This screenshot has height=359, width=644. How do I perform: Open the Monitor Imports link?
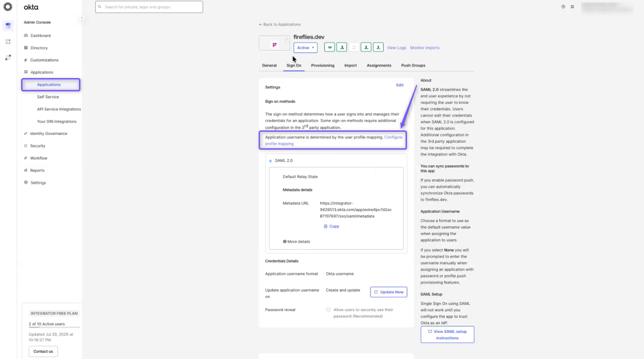tap(425, 48)
